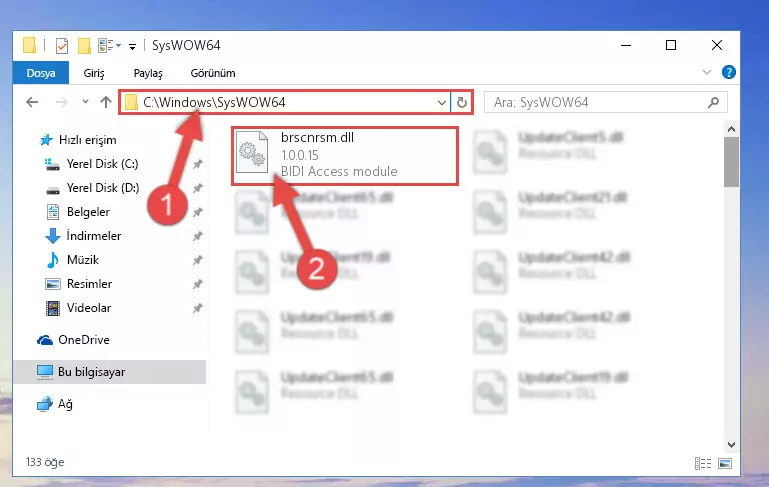Click the Belgeler document icon
This screenshot has width=769, height=487.
click(52, 212)
